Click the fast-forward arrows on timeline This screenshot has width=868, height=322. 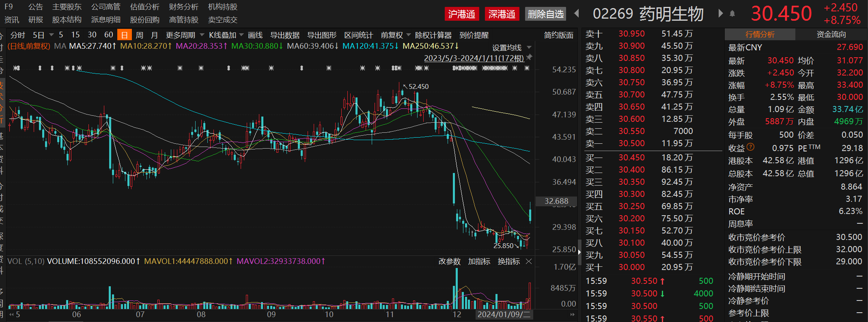click(x=572, y=314)
